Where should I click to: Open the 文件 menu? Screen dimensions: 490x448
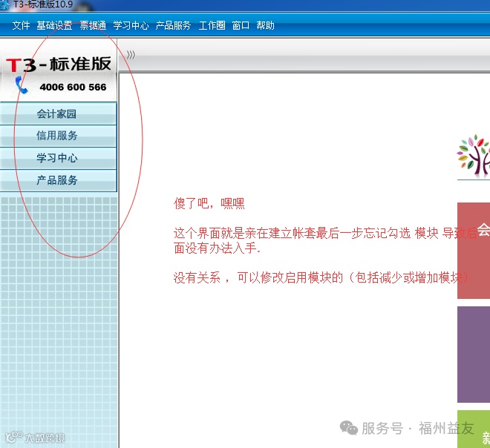(x=21, y=25)
